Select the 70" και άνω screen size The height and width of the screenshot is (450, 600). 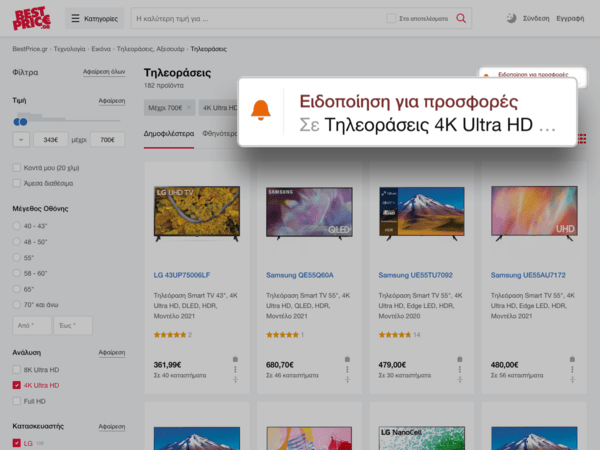pyautogui.click(x=16, y=303)
